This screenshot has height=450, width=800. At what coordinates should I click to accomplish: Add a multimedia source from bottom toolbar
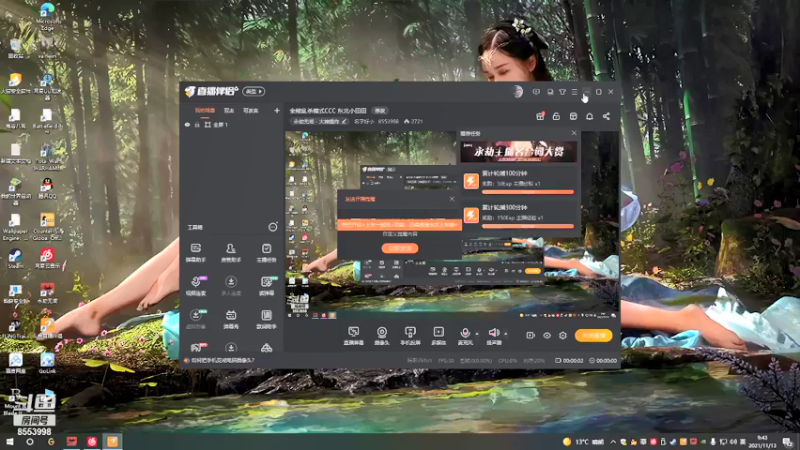coord(438,336)
